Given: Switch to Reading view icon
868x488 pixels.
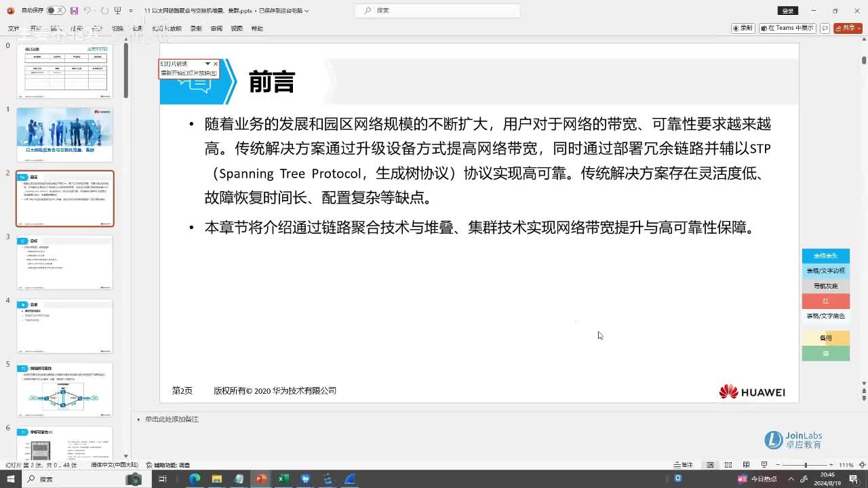Looking at the screenshot, I should pyautogui.click(x=747, y=465).
